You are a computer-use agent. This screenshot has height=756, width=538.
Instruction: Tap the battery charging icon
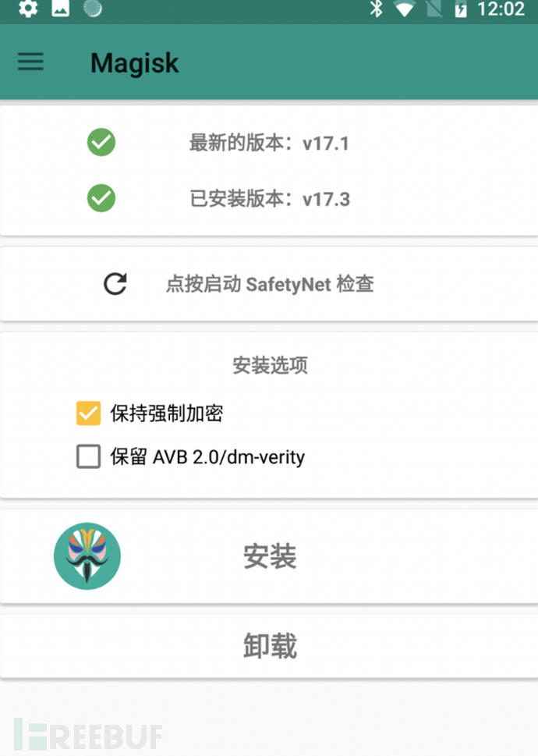pos(461,9)
